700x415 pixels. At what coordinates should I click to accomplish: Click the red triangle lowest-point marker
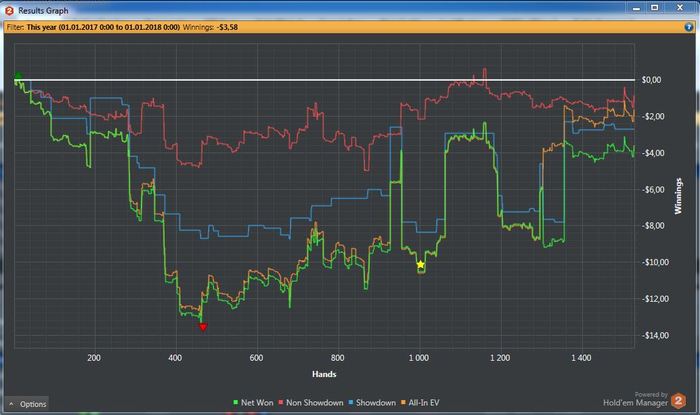point(203,327)
